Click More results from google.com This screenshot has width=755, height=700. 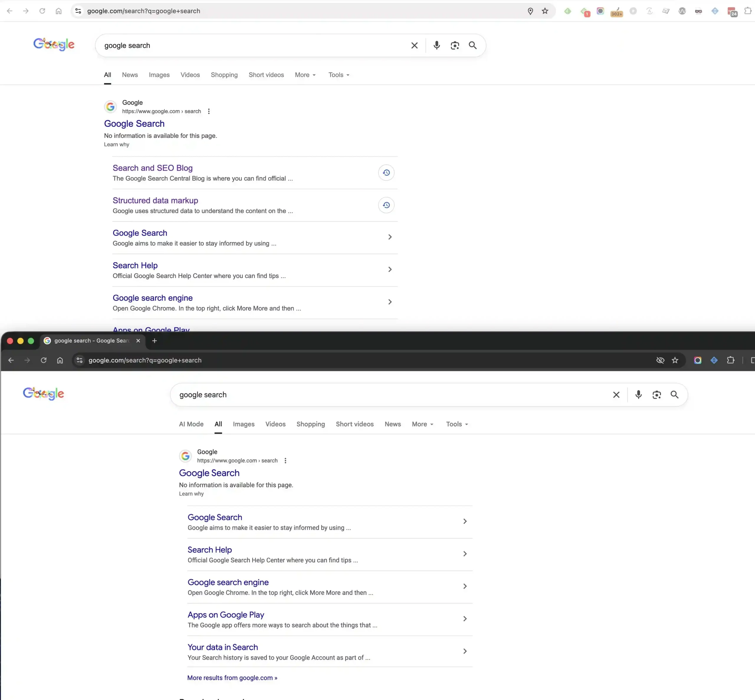[232, 678]
